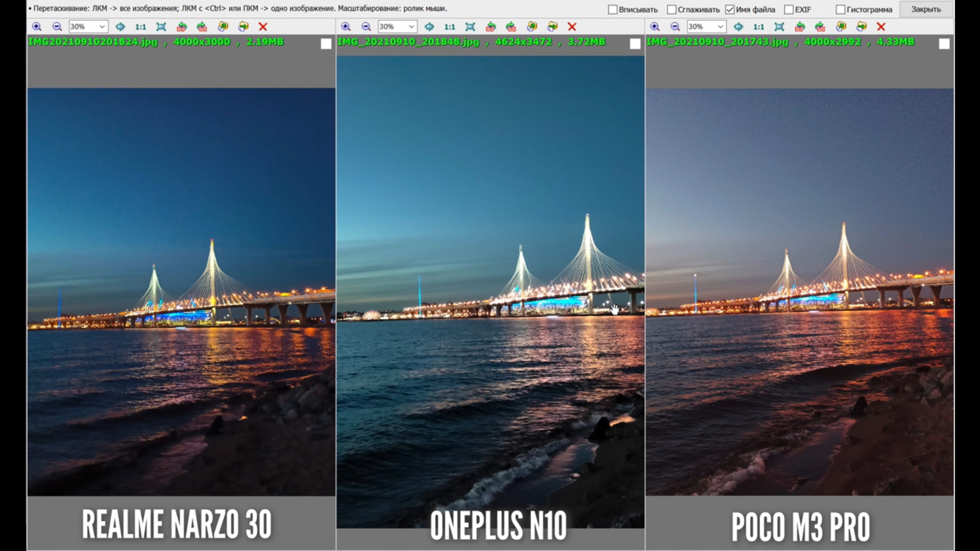The width and height of the screenshot is (980, 551).
Task: Load the previous image in the right panel
Action: tap(841, 27)
